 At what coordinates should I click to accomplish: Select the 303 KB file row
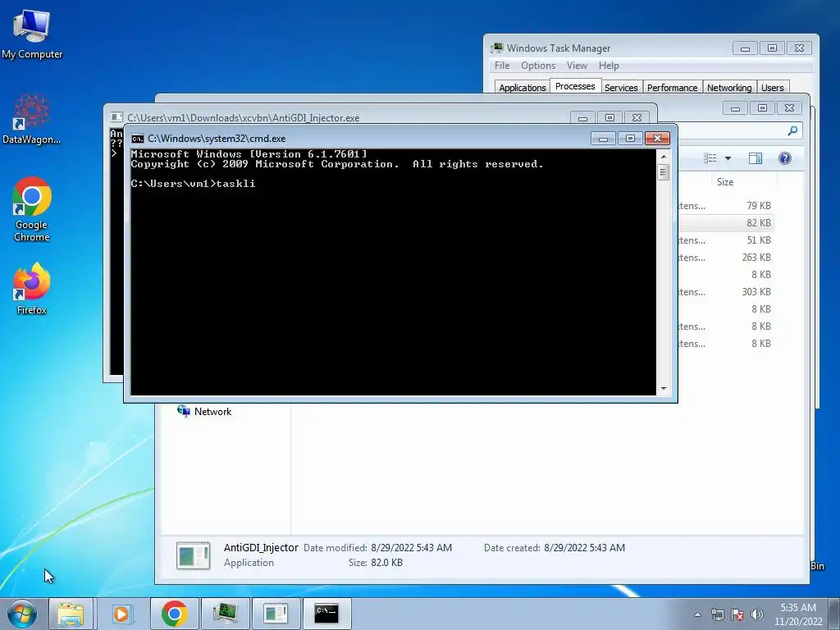pyautogui.click(x=726, y=292)
